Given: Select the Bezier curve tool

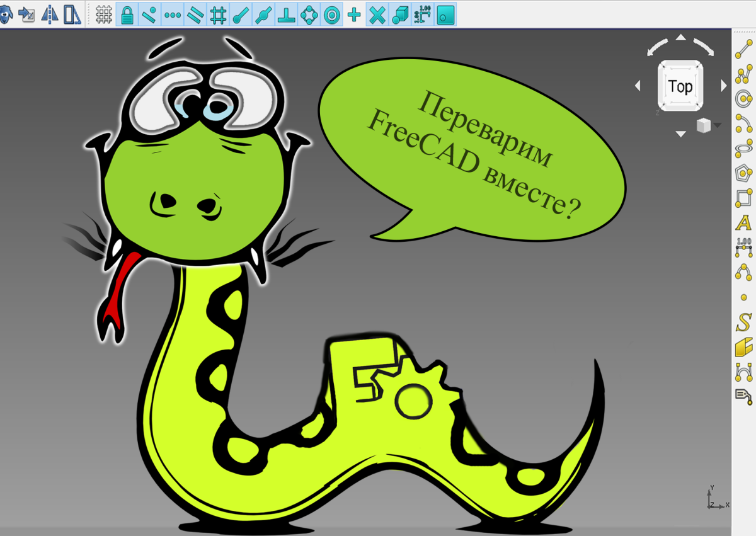Looking at the screenshot, I should [x=744, y=372].
